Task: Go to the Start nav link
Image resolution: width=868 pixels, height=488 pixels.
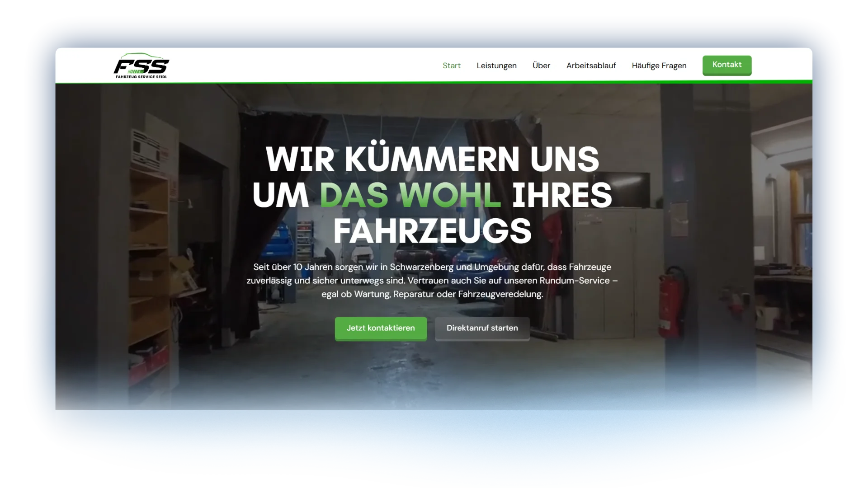Action: point(451,66)
